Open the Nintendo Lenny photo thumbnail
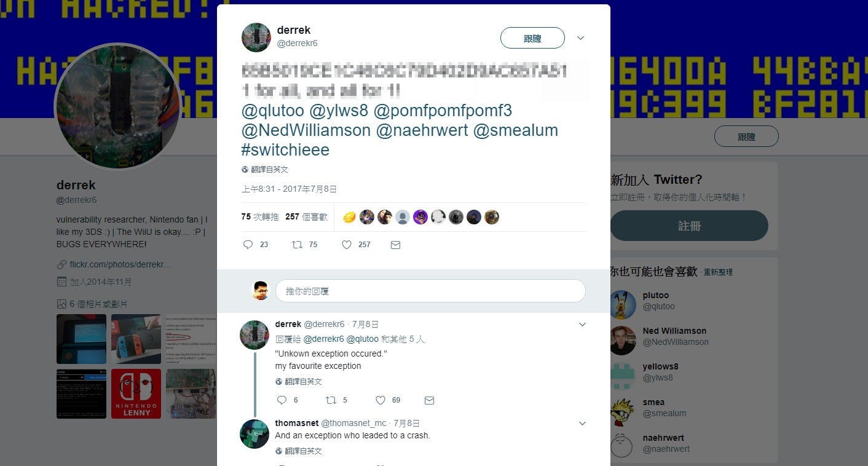Image resolution: width=868 pixels, height=466 pixels. pyautogui.click(x=136, y=393)
